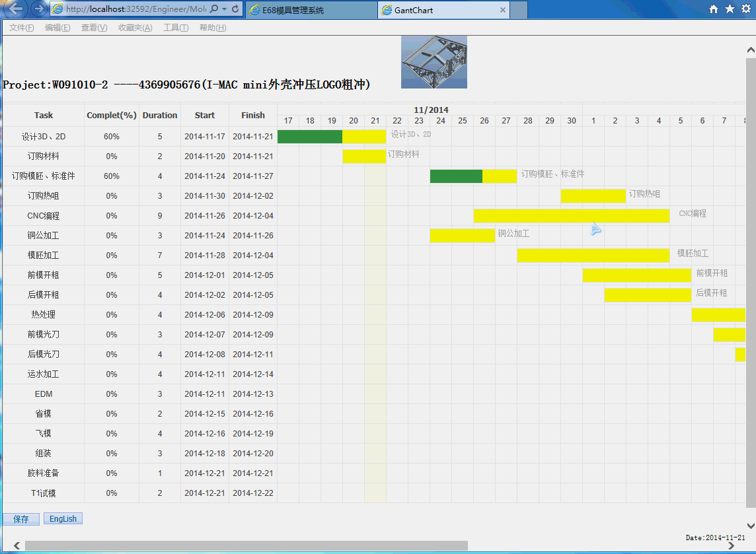The width and height of the screenshot is (756, 554).
Task: Click the yellow 订购热咀 gantt bar
Action: coord(593,195)
